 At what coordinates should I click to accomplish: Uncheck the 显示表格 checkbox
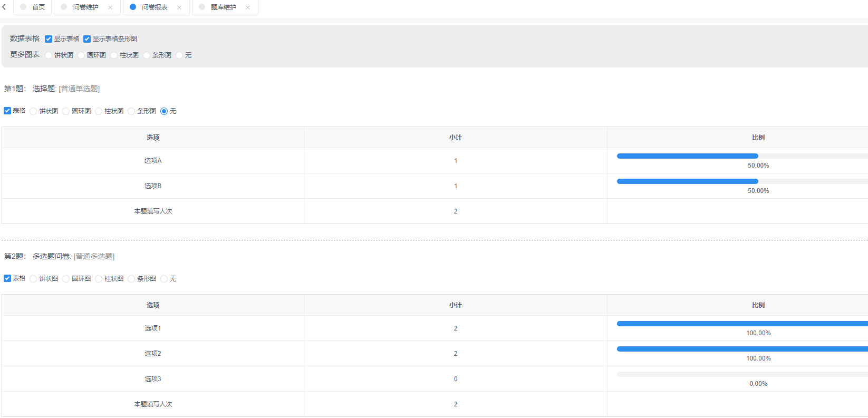click(49, 39)
